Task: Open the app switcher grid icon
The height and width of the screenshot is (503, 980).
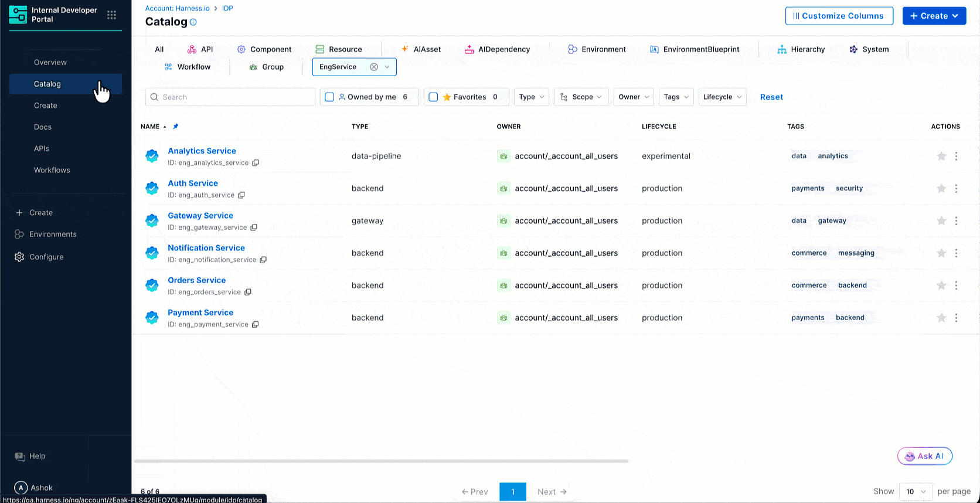Action: 111,15
